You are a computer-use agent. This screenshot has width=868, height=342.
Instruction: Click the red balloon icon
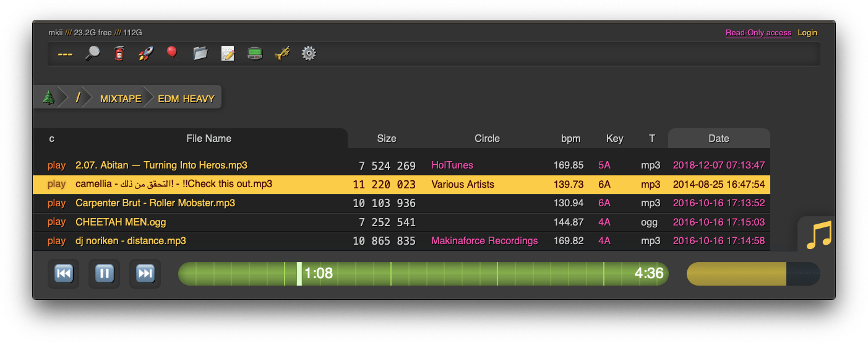[172, 53]
